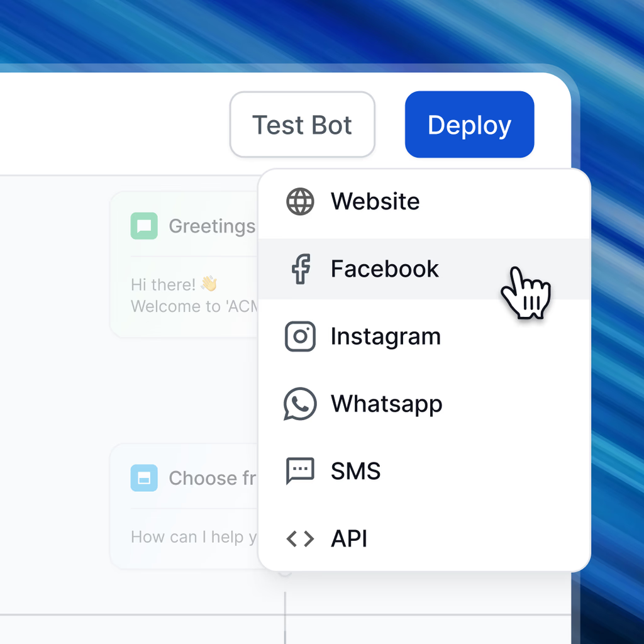Click the globe Website icon

click(x=300, y=202)
